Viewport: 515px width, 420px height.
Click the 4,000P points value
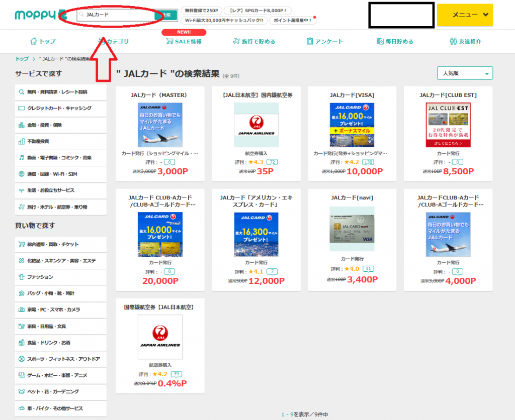[x=461, y=281]
